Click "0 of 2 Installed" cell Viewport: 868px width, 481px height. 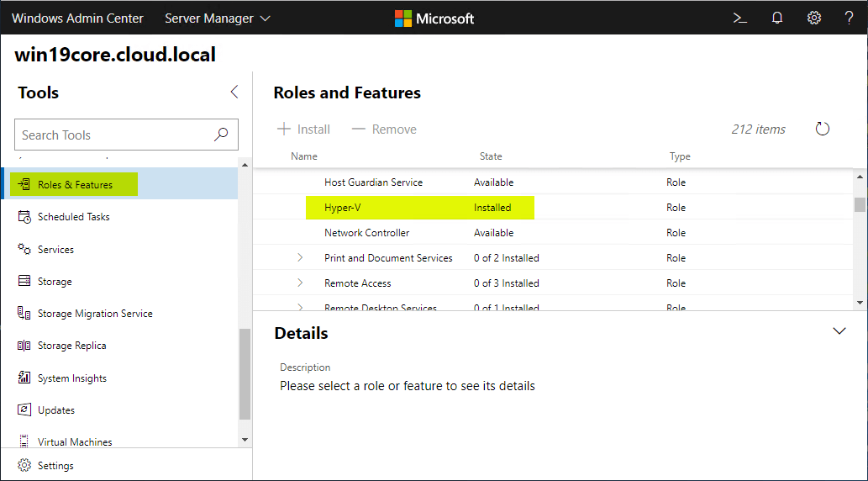click(506, 257)
